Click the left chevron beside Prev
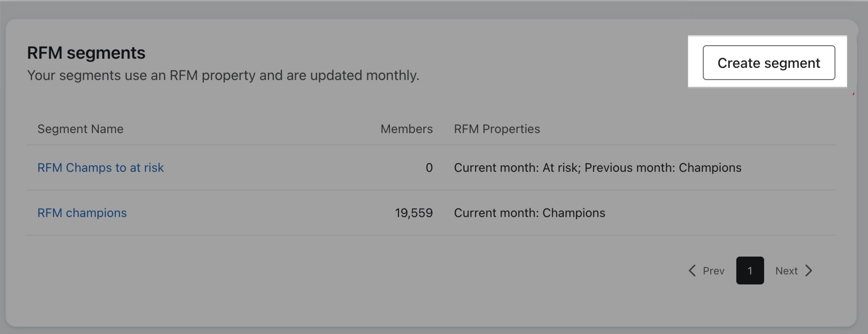The image size is (868, 334). click(x=692, y=271)
